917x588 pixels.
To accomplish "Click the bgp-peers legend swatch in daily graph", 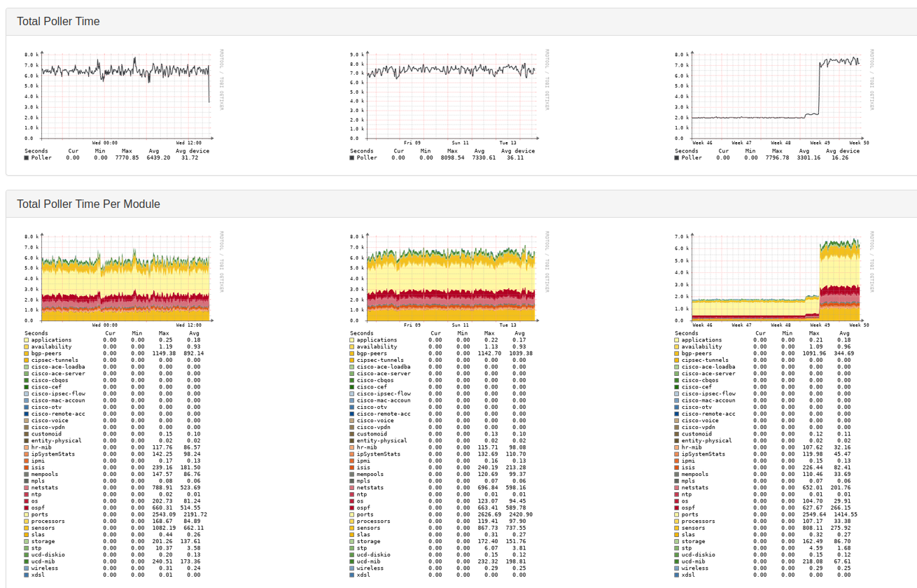I will (x=27, y=353).
